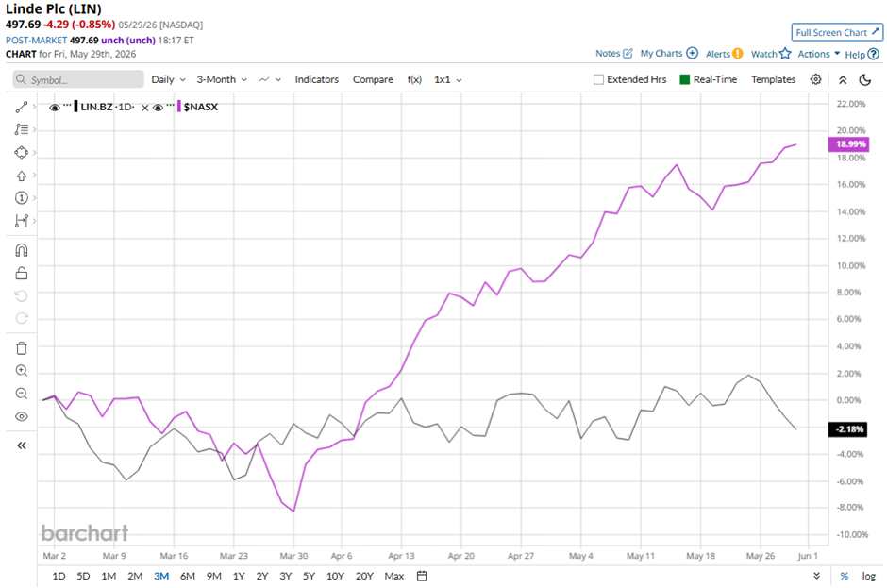
Task: Open the date range calendar
Action: tap(422, 576)
